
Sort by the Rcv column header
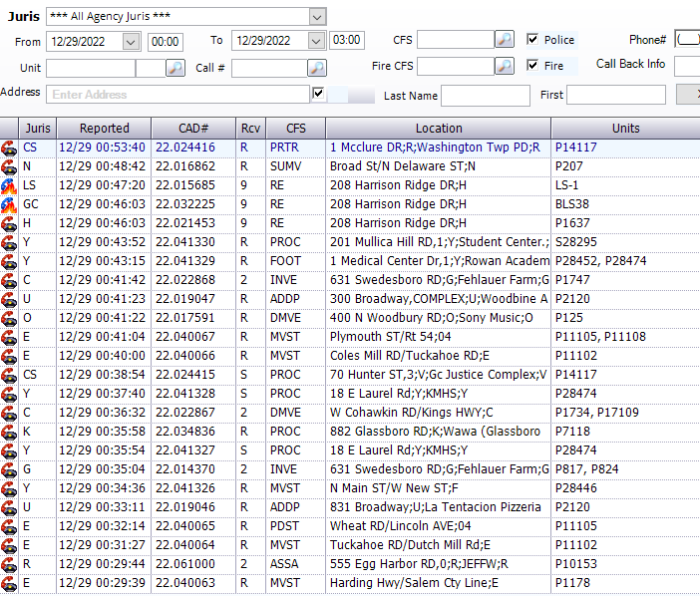click(x=250, y=129)
